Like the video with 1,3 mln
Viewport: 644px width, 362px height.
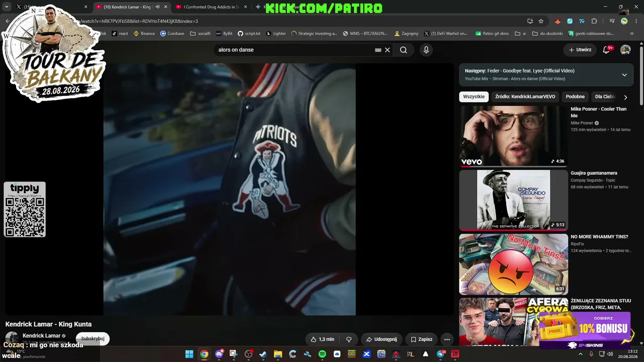click(x=323, y=339)
